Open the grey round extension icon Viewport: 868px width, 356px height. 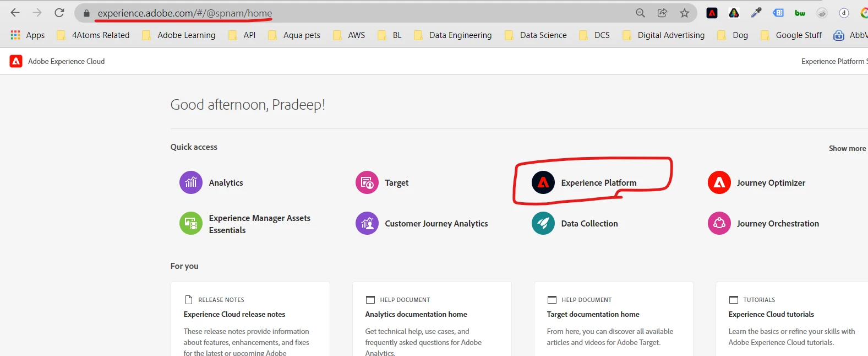tap(822, 13)
